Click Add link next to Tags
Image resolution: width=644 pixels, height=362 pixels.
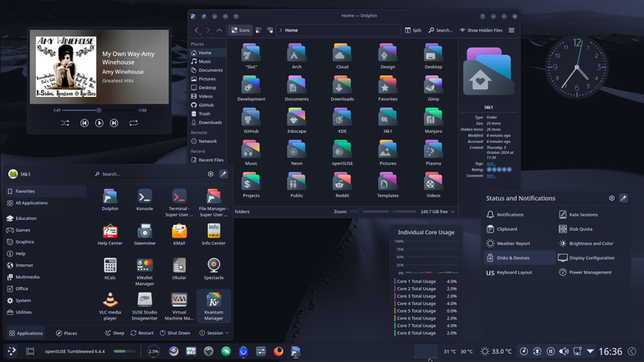coord(490,164)
